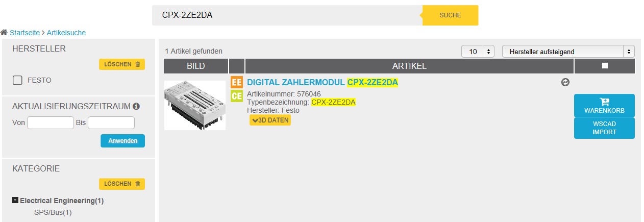Open the CPX-2ZE2DA product thumbnail image
This screenshot has width=644, height=222.
pos(195,105)
